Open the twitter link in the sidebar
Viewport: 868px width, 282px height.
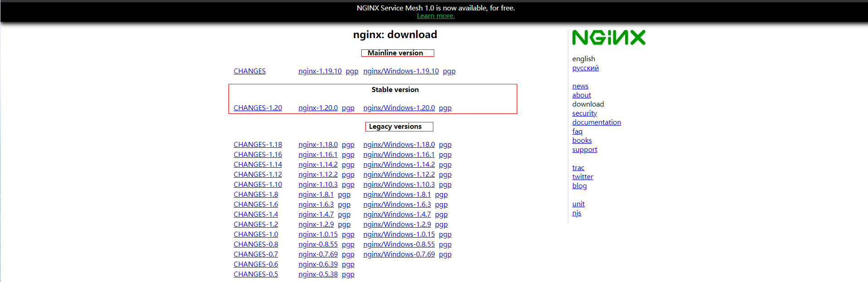[582, 177]
